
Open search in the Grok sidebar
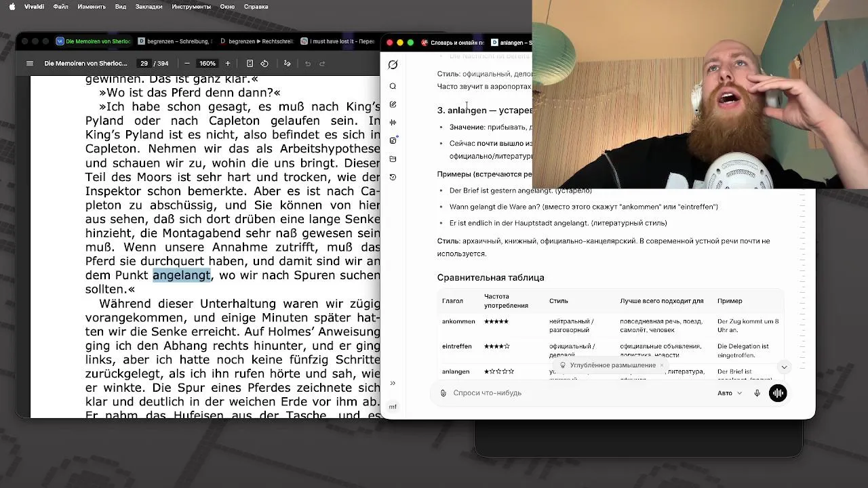pos(393,86)
